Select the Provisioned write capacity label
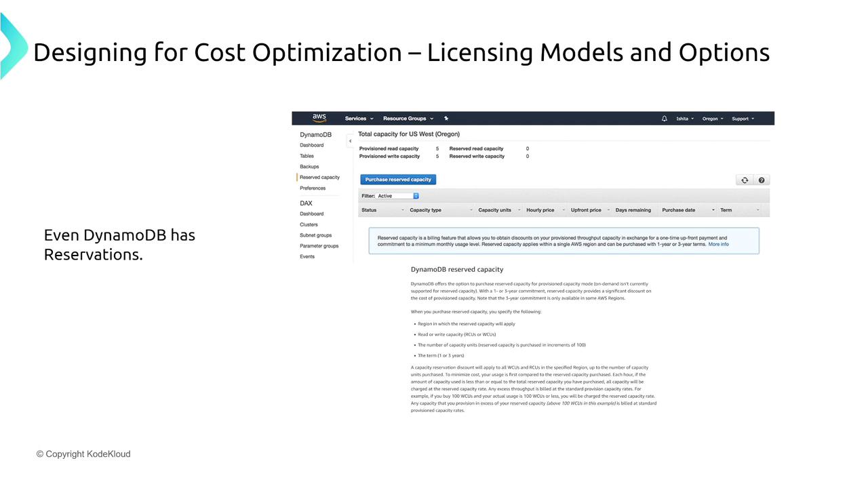The width and height of the screenshot is (868, 488). click(x=390, y=157)
